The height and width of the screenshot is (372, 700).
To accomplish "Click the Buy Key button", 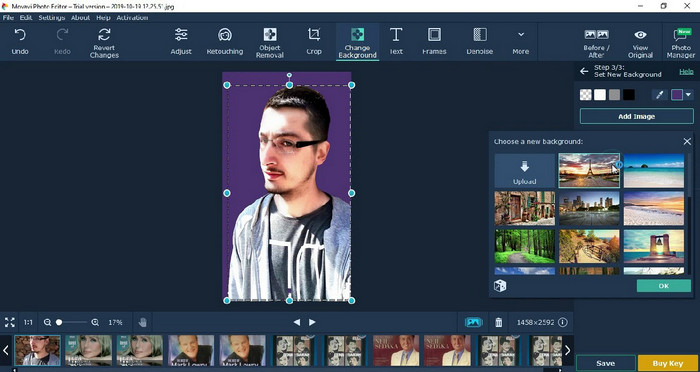I will point(668,364).
